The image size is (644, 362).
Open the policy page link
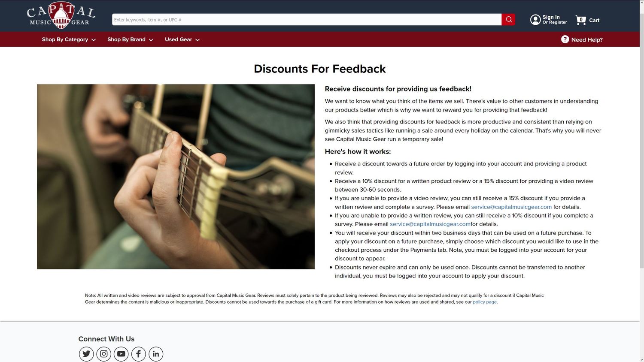click(485, 302)
